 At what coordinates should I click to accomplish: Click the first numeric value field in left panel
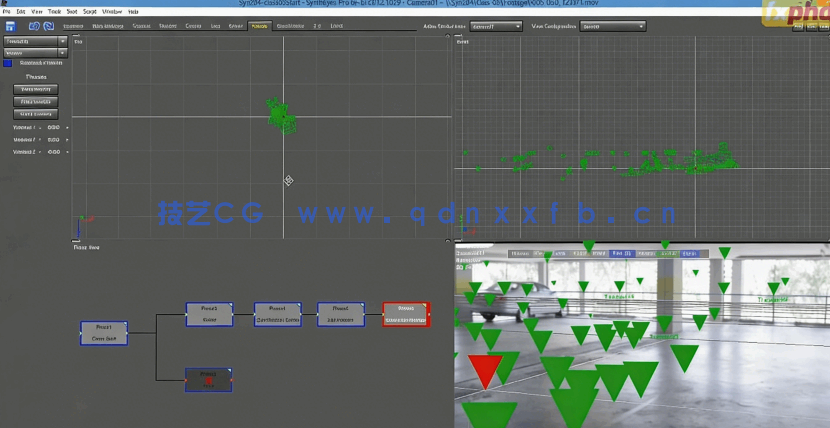[x=54, y=128]
